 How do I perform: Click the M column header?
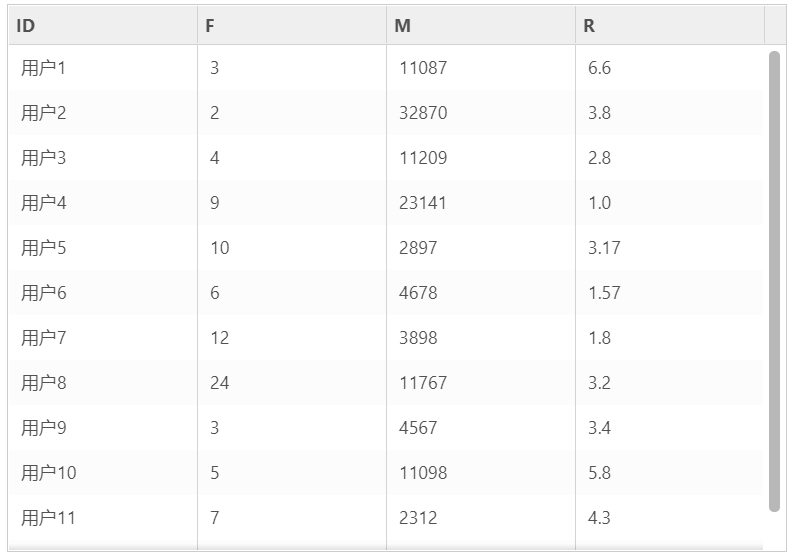click(x=481, y=25)
